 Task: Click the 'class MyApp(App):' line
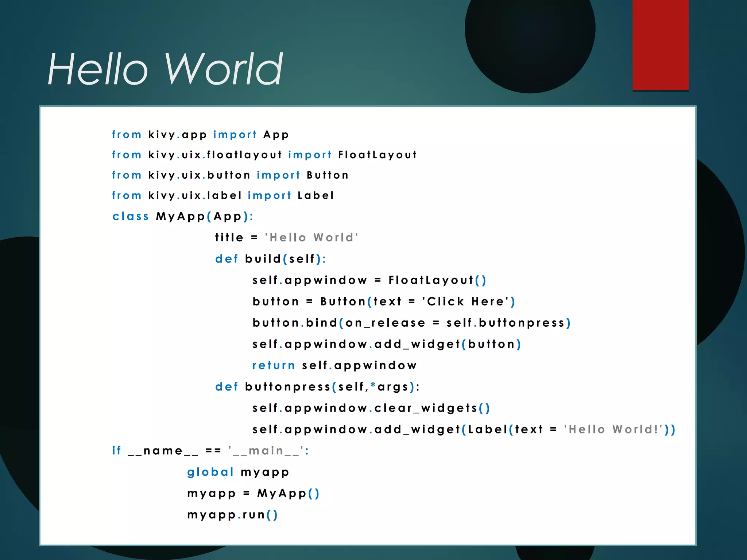[x=182, y=217]
